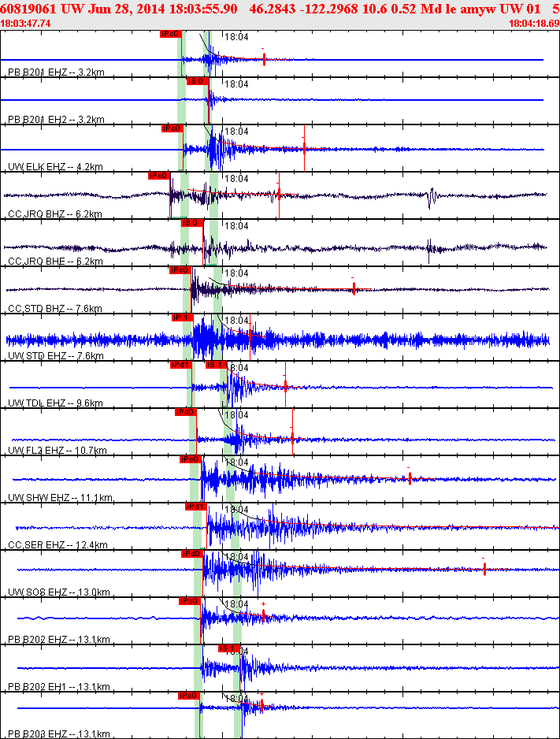Click the 'PB B201 EHZ -- 3.2km' station label
Screen dimensions: 560x739
pos(56,72)
